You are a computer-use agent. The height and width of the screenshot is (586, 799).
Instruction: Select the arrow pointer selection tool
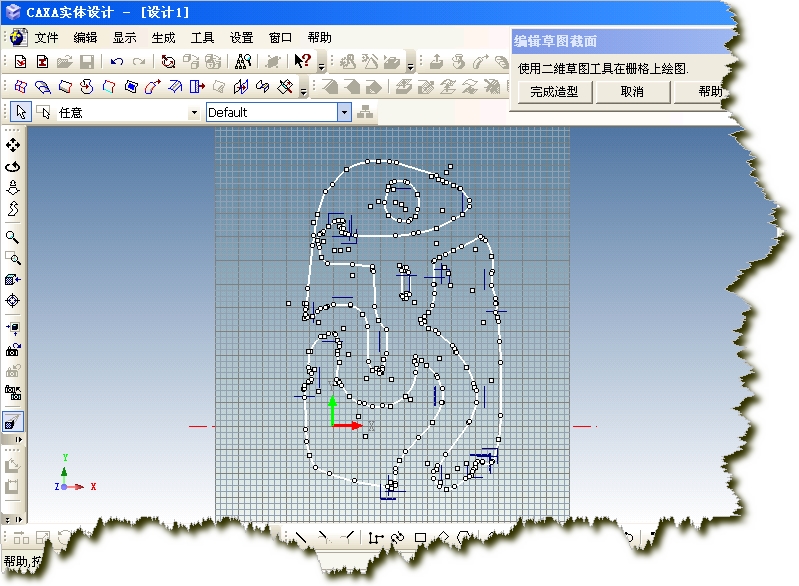tap(21, 112)
